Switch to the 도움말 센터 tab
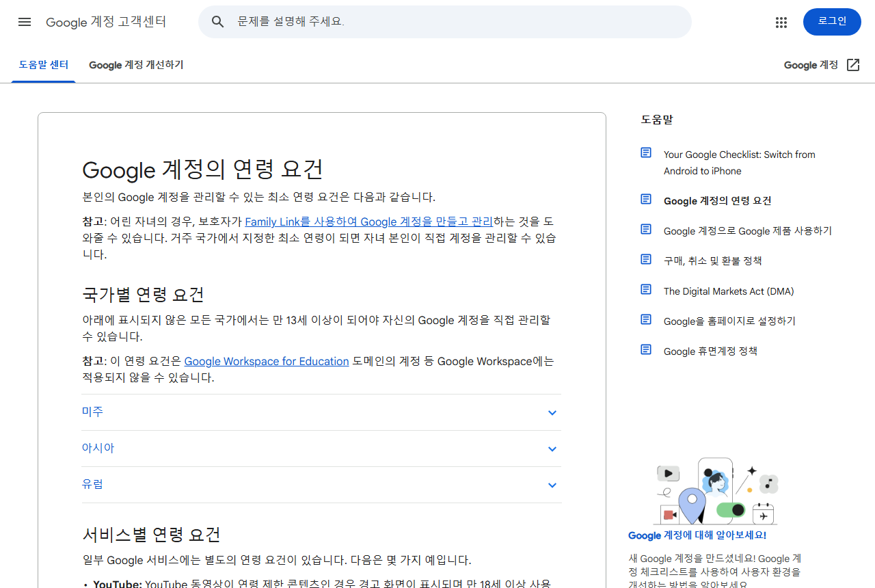Screen dimensions: 875x588 pos(44,65)
